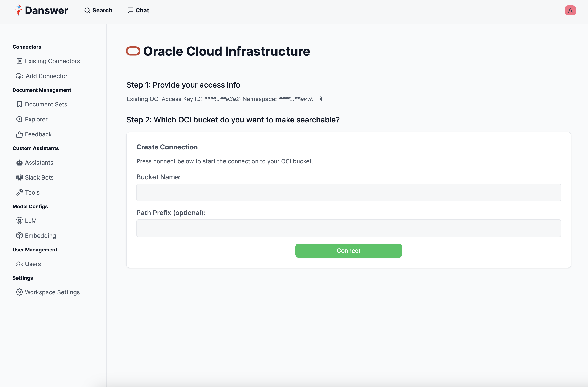
Task: Click the Danswer logo icon
Action: coord(19,10)
